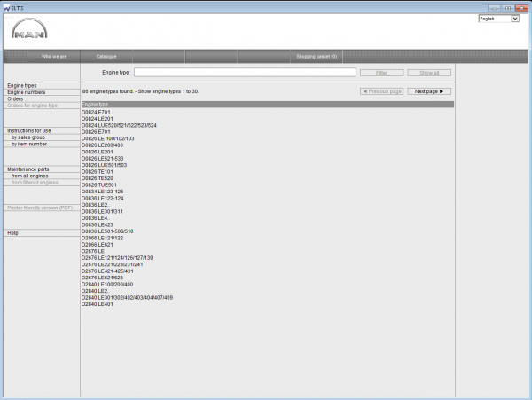Select engine D2840 LE100/200/400

click(x=107, y=285)
